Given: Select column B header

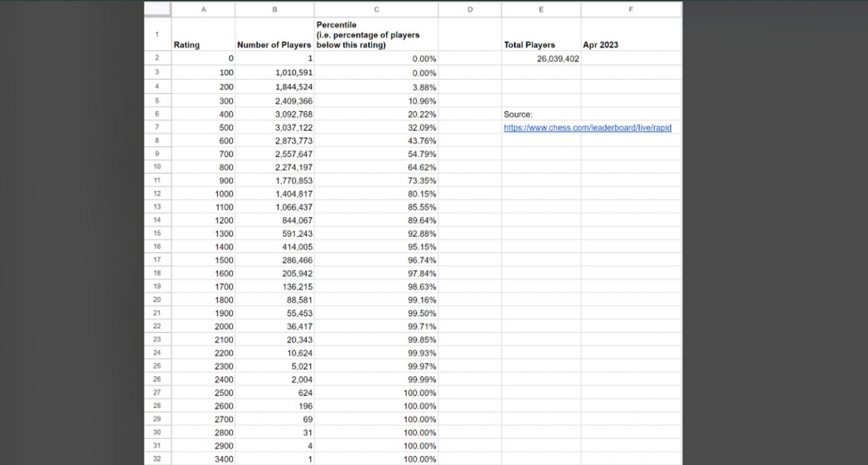Looking at the screenshot, I should tap(274, 9).
